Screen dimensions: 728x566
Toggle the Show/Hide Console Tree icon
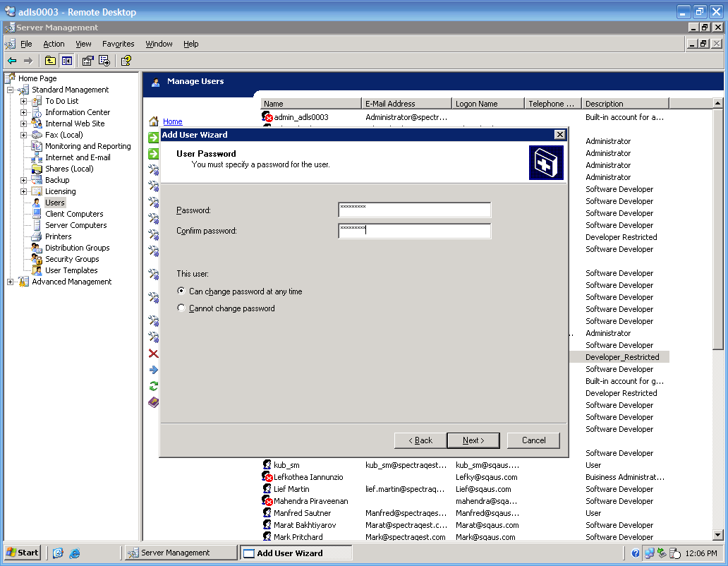click(66, 61)
